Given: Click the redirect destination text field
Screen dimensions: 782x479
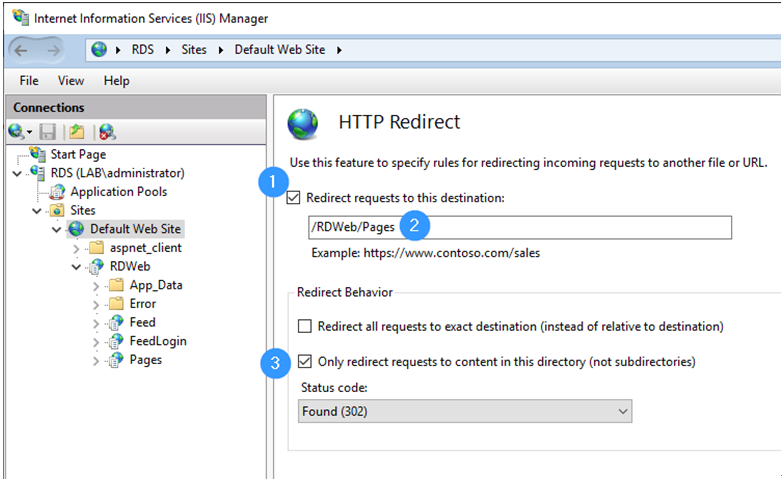Looking at the screenshot, I should click(x=520, y=228).
